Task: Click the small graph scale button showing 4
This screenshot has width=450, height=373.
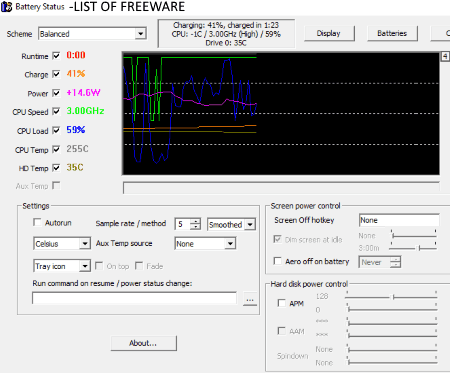Action: pos(445,56)
